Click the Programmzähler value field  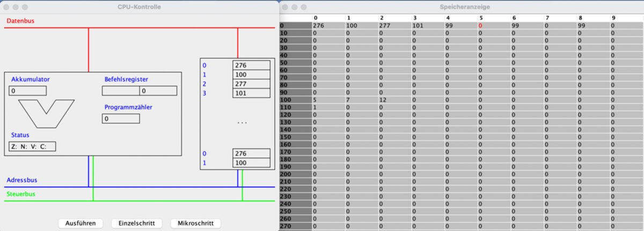(x=121, y=118)
